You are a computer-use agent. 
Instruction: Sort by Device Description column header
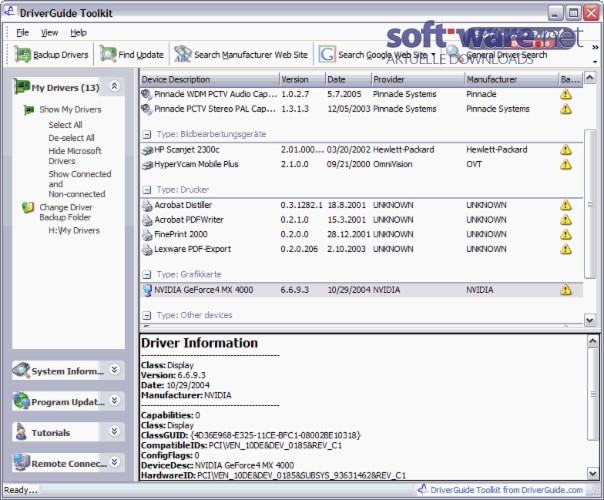pos(210,80)
